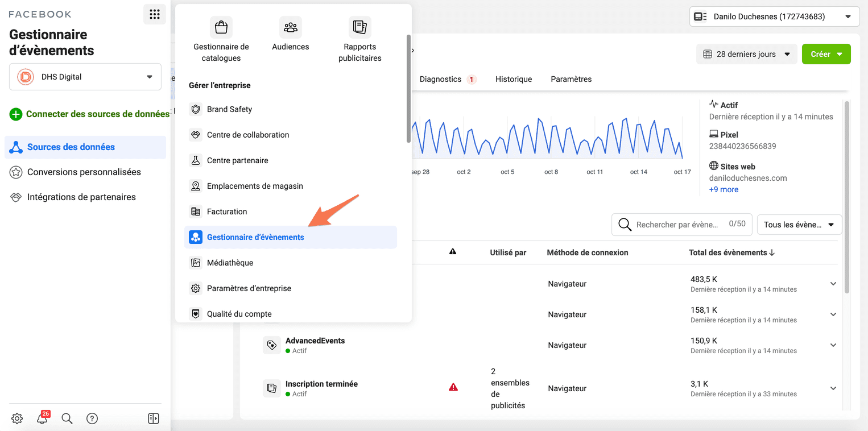Click the warning column header icon
The height and width of the screenshot is (431, 868).
(453, 251)
